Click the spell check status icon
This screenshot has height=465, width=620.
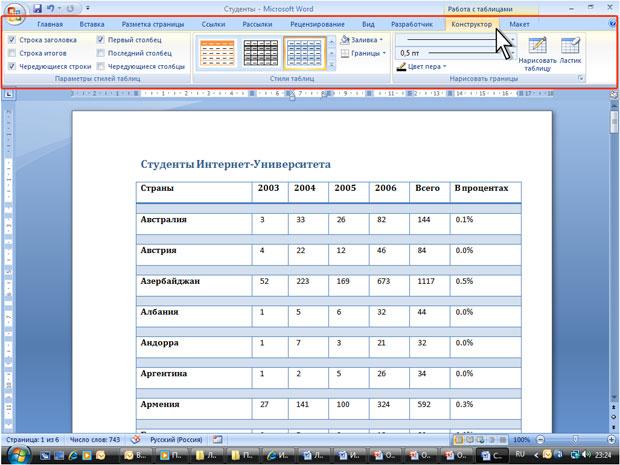pyautogui.click(x=136, y=440)
